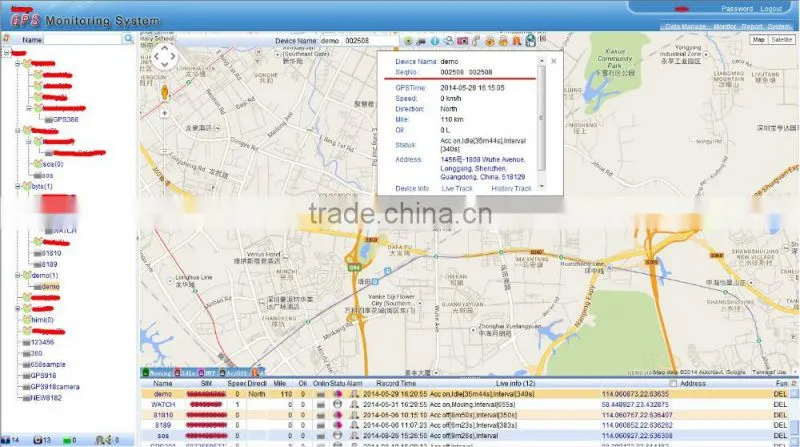
Task: Click DEL in the demo row
Action: [x=780, y=394]
